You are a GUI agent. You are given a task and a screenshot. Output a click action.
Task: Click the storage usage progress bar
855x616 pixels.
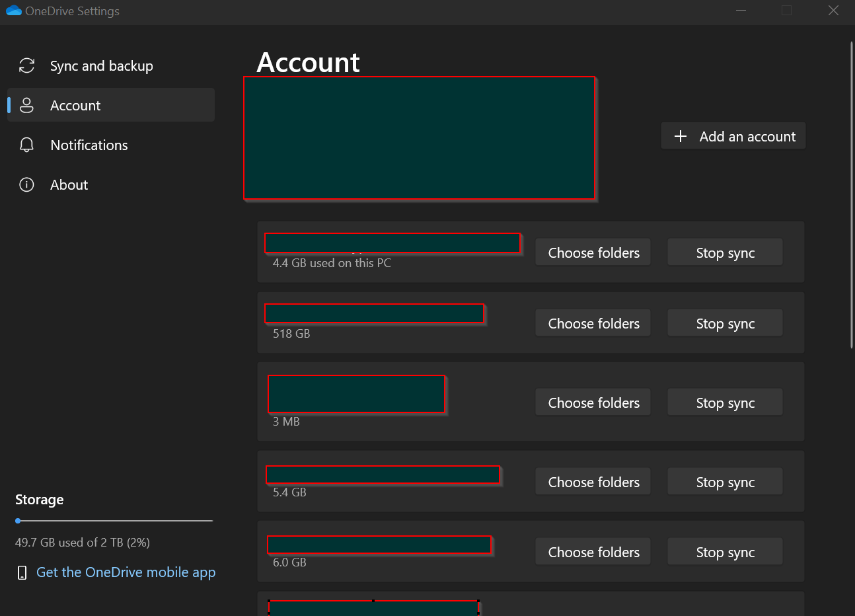pos(114,521)
